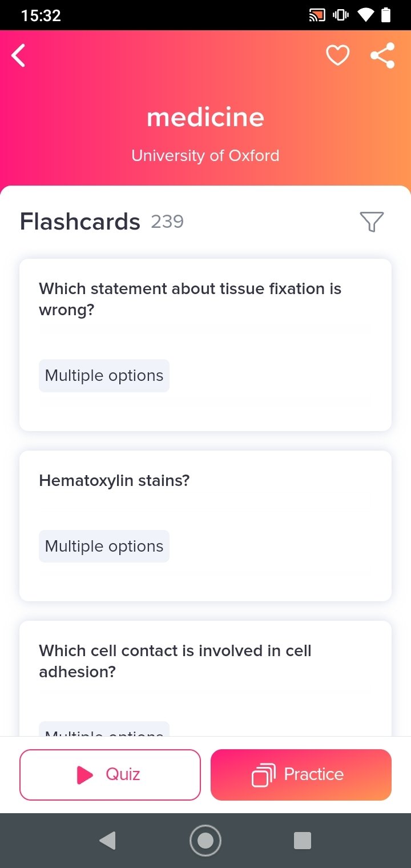Open the share icon
This screenshot has height=868, width=411.
pyautogui.click(x=382, y=55)
